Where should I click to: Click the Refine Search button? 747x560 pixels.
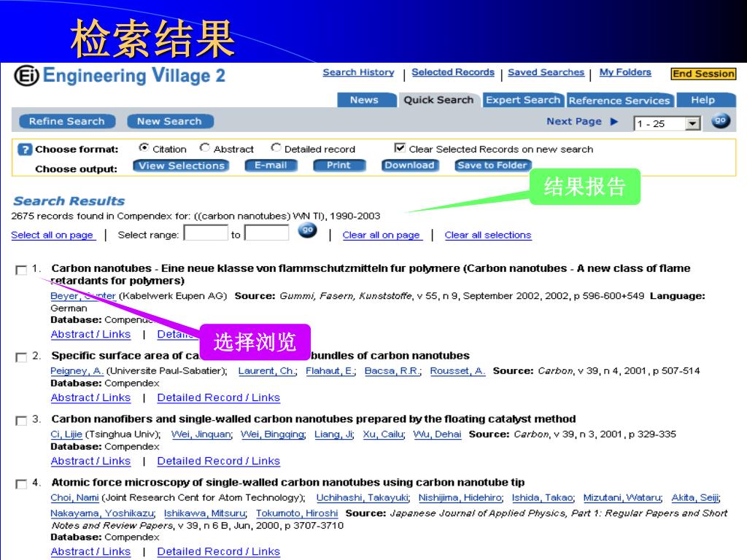(67, 122)
